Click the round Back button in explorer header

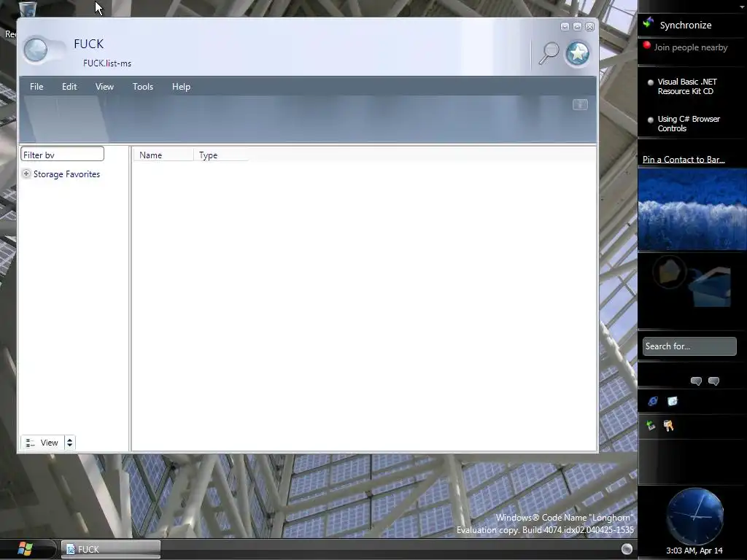click(36, 50)
